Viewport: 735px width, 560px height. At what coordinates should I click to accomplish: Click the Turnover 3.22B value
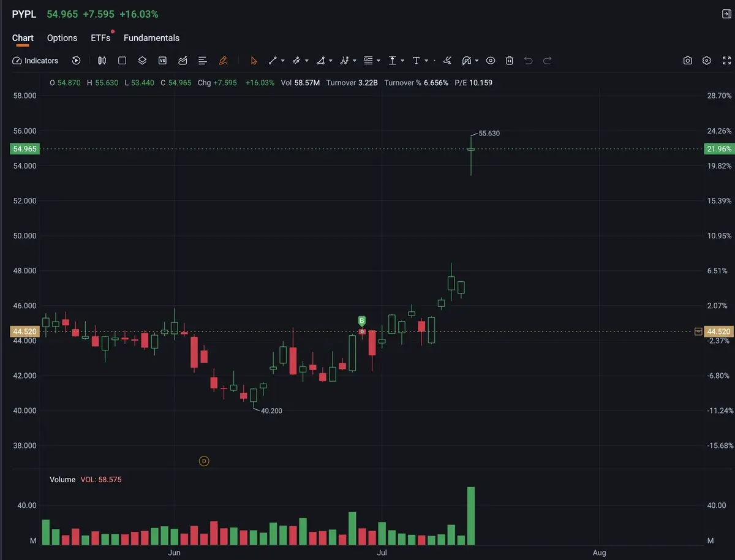click(352, 83)
